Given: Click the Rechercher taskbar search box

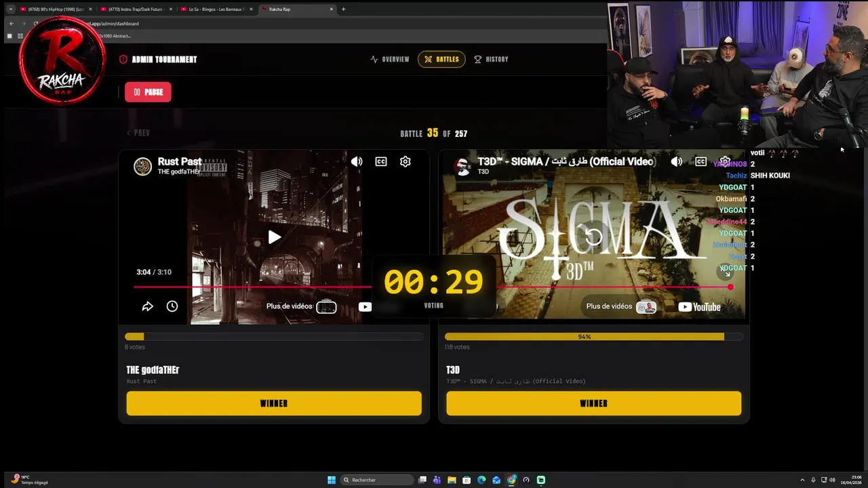Looking at the screenshot, I should (377, 480).
